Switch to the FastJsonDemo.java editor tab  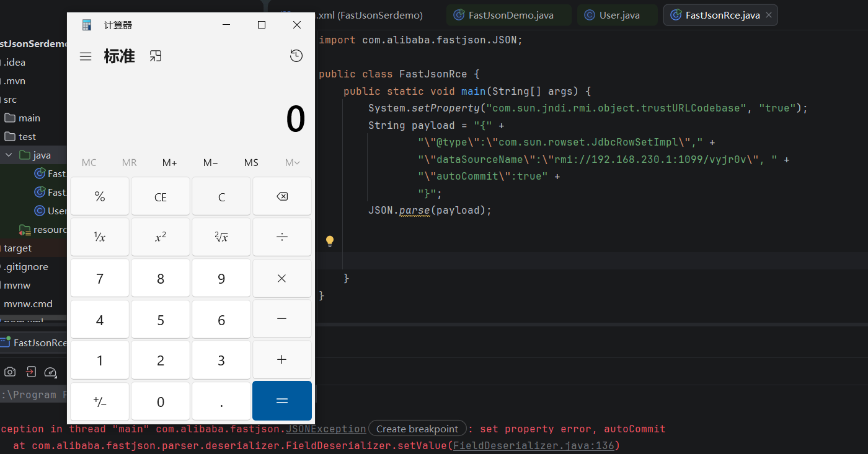pos(510,15)
